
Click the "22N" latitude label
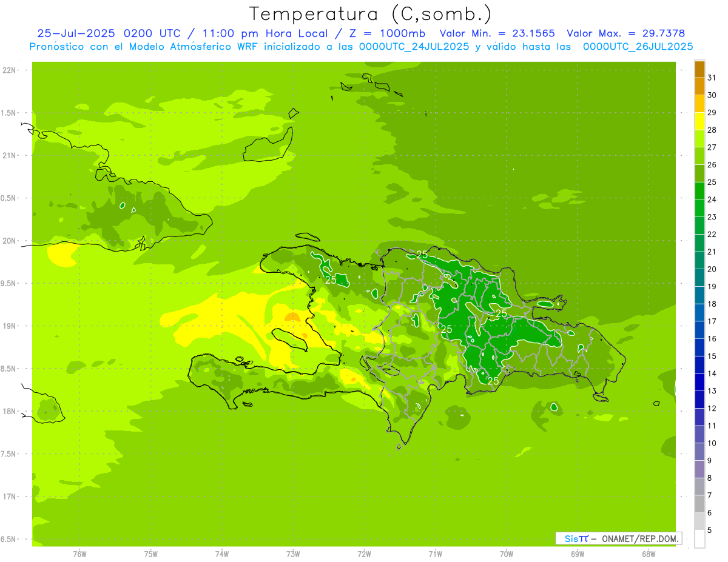coord(9,70)
